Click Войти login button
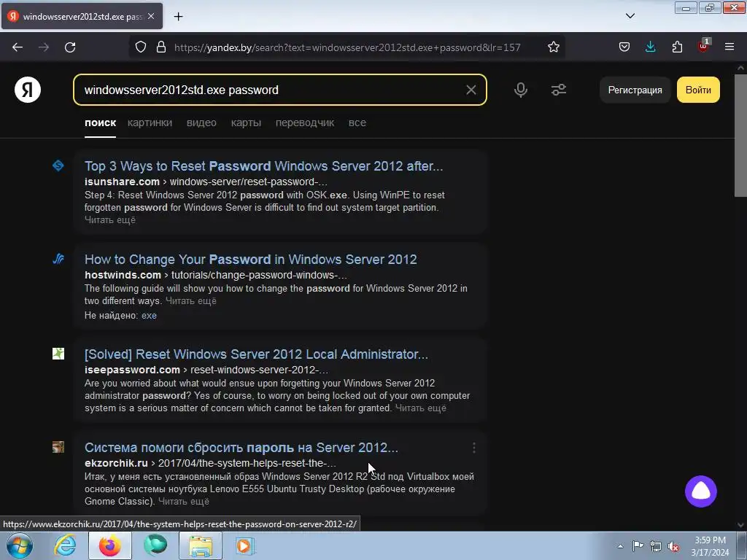 pos(698,90)
